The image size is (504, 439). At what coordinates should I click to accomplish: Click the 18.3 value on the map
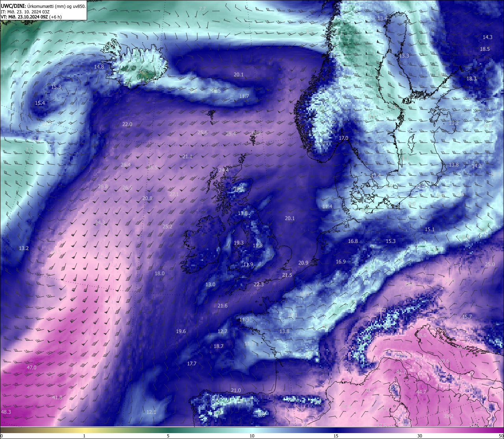[471, 78]
